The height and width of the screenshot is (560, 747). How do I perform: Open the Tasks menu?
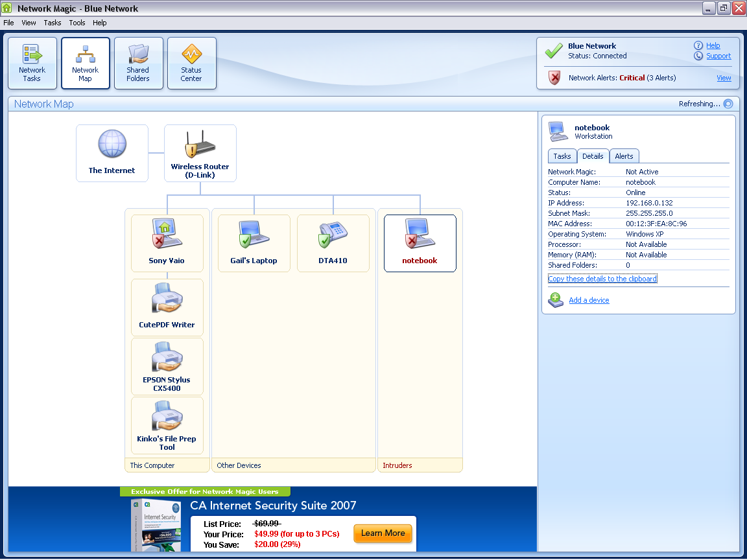tap(53, 23)
